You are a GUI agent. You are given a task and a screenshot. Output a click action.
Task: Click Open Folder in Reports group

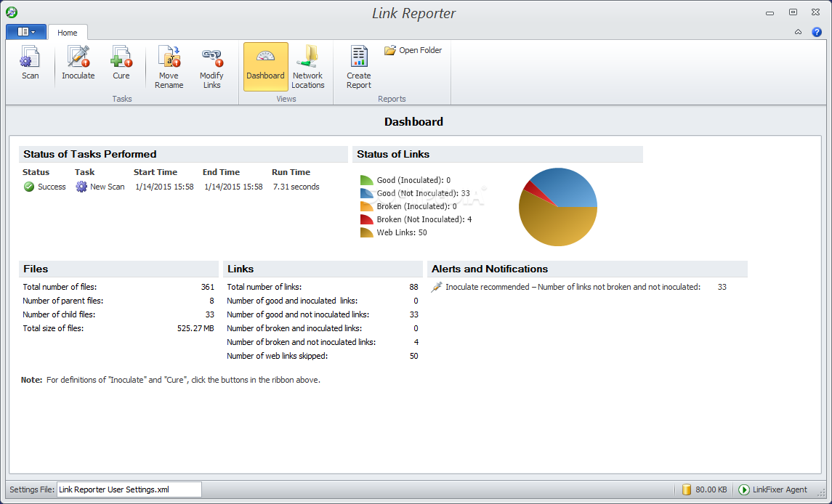[x=413, y=50]
